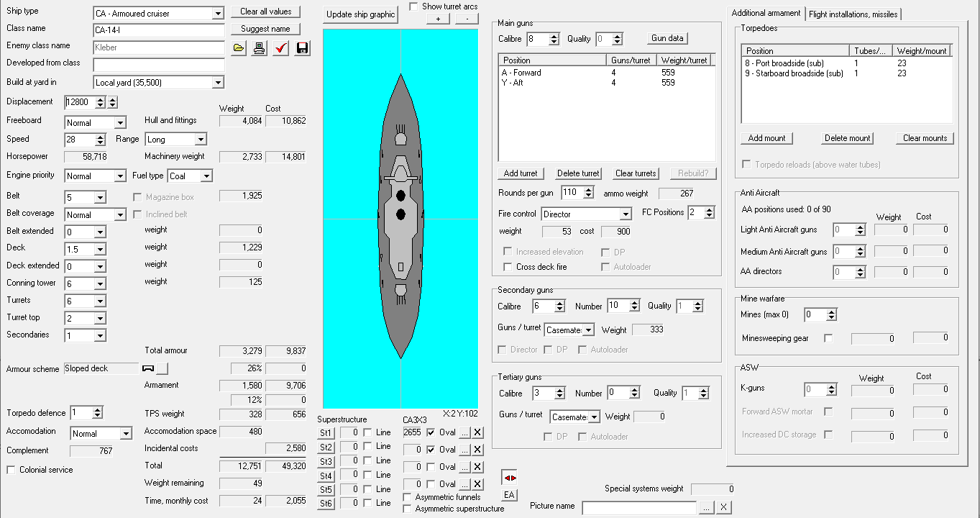This screenshot has width=980, height=518.
Task: Click the red double-arrow flip icon
Action: [x=509, y=478]
